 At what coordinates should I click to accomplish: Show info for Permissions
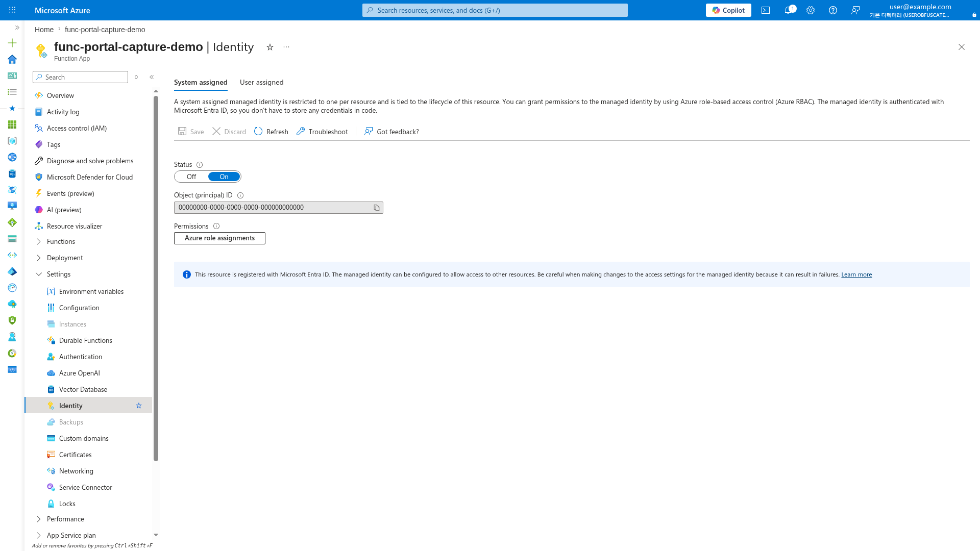(x=216, y=226)
